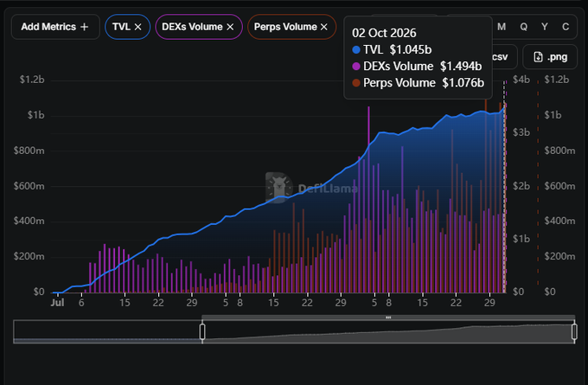Click the download icon on the .png button
This screenshot has width=588, height=385.
tap(538, 57)
